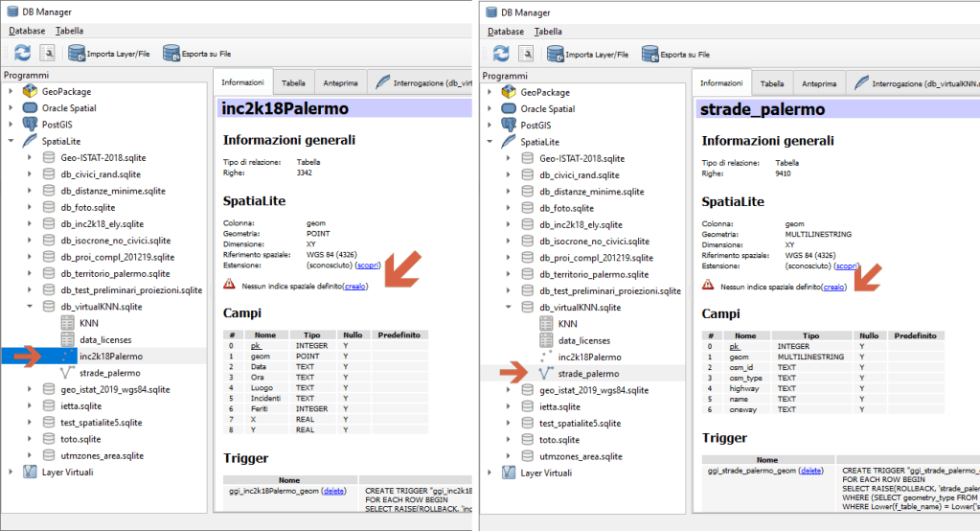Open Database menu in left window
Viewport: 980px width, 531px height.
(27, 32)
